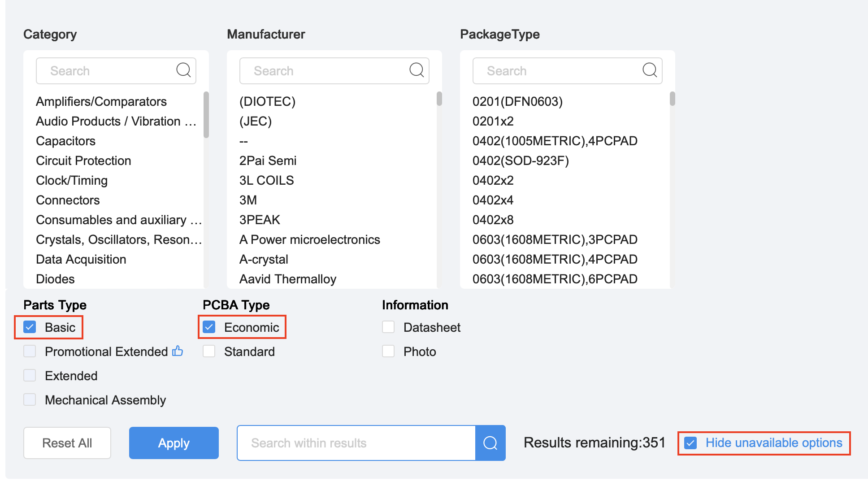Viewport: 868px width, 486px height.
Task: Check the Extended parts type
Action: pos(30,375)
